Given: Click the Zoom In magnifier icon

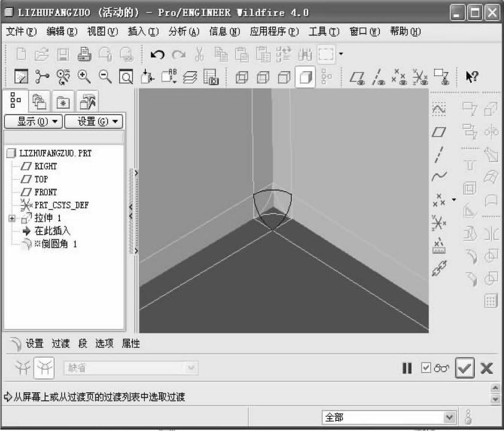Looking at the screenshot, I should click(84, 77).
